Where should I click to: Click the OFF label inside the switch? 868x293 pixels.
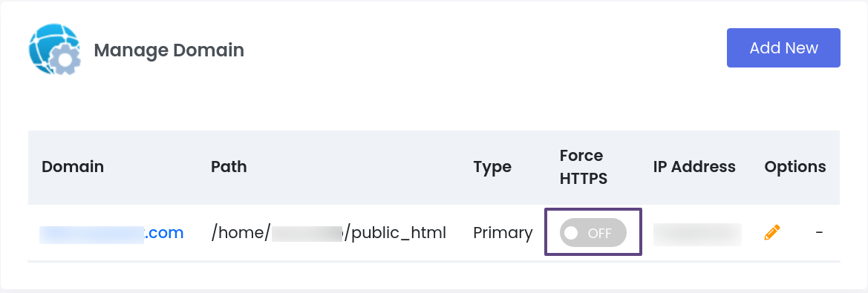pyautogui.click(x=599, y=234)
